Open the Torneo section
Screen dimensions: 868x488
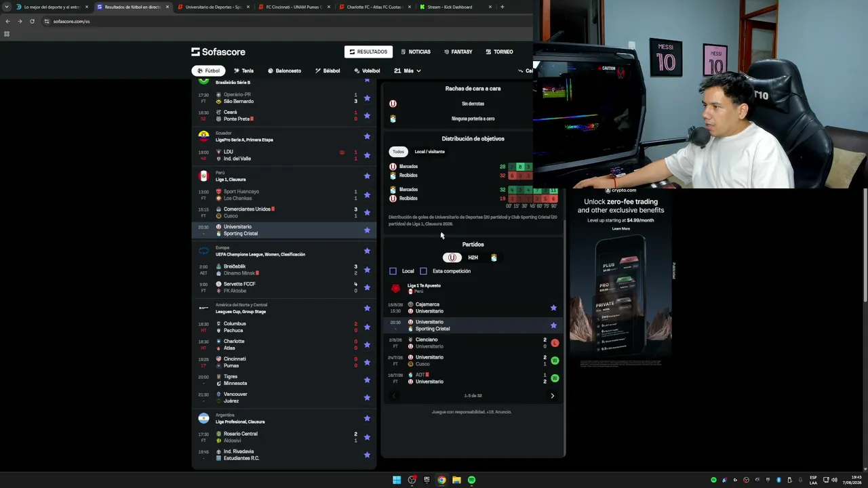pyautogui.click(x=499, y=52)
